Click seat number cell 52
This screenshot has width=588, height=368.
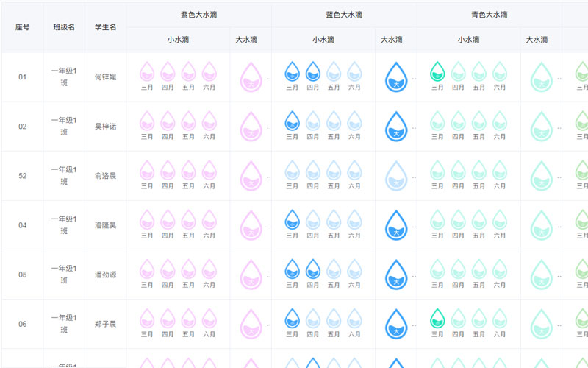pyautogui.click(x=22, y=176)
